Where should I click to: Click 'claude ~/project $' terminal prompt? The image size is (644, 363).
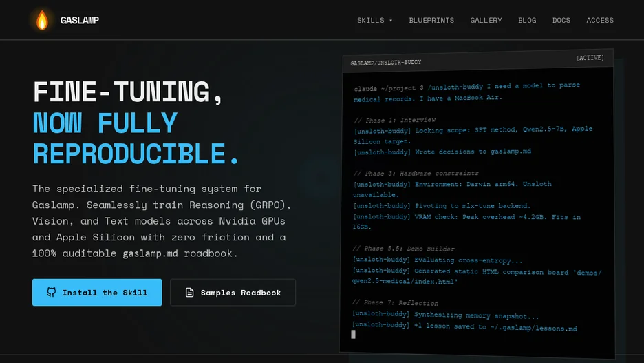pyautogui.click(x=389, y=88)
